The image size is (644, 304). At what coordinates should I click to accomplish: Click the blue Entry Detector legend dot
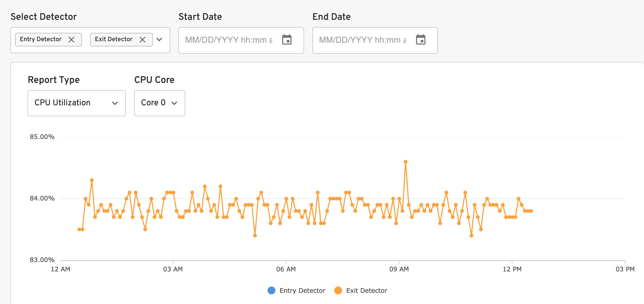[271, 290]
